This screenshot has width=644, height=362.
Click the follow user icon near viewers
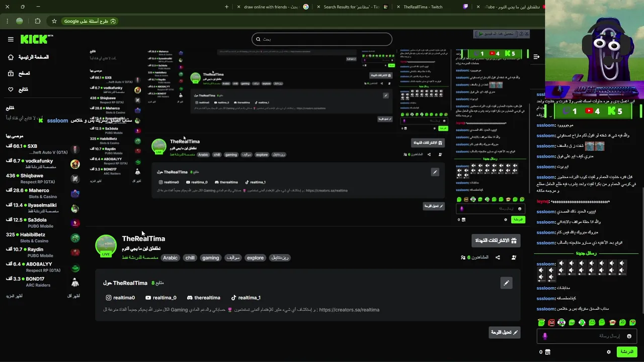[514, 257]
